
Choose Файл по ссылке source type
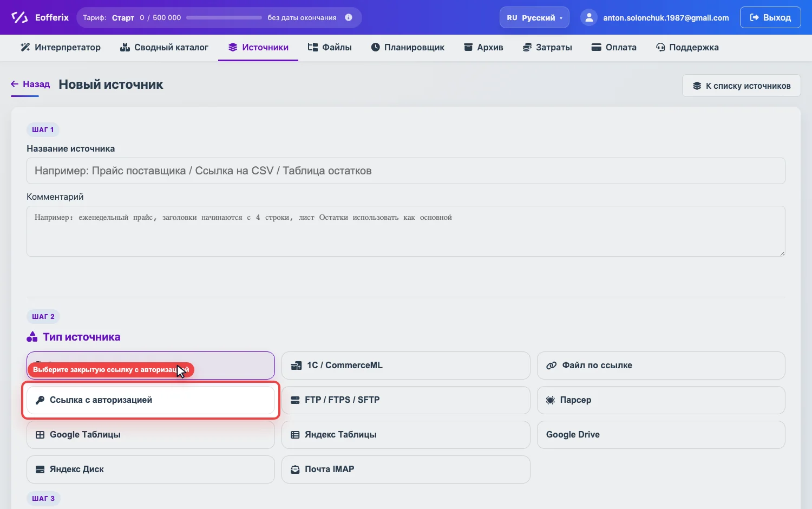coord(661,366)
